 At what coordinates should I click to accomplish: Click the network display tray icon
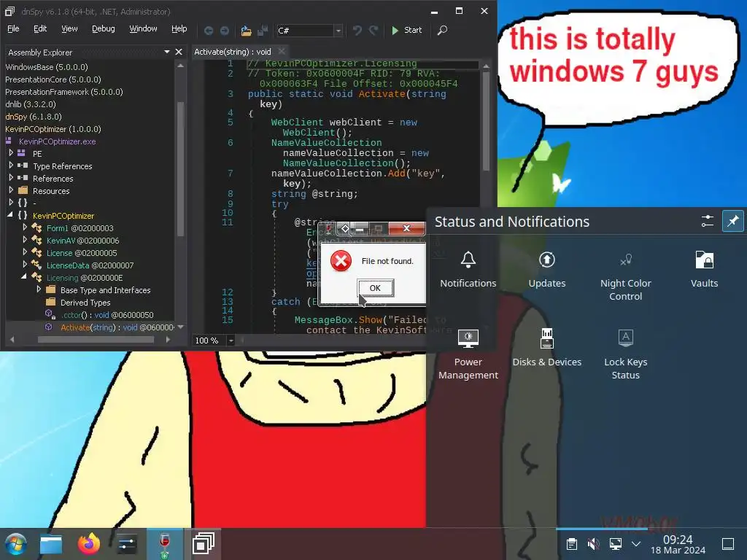[x=616, y=544]
